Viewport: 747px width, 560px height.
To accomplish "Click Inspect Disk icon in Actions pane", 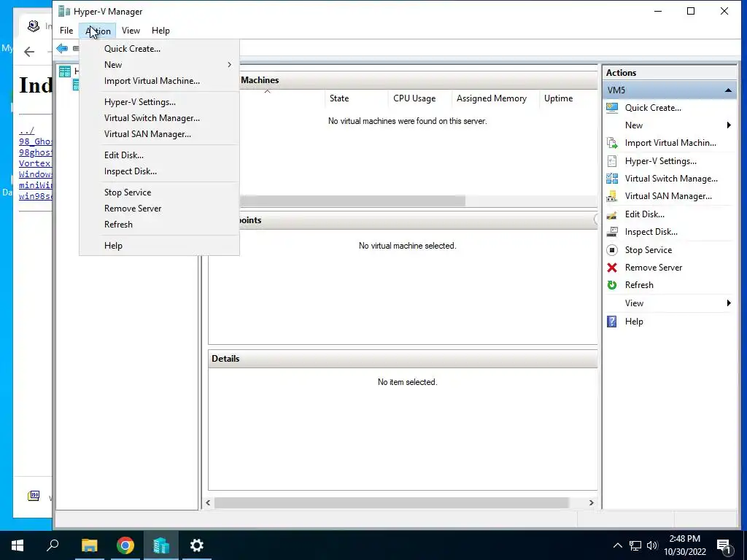I will click(612, 232).
